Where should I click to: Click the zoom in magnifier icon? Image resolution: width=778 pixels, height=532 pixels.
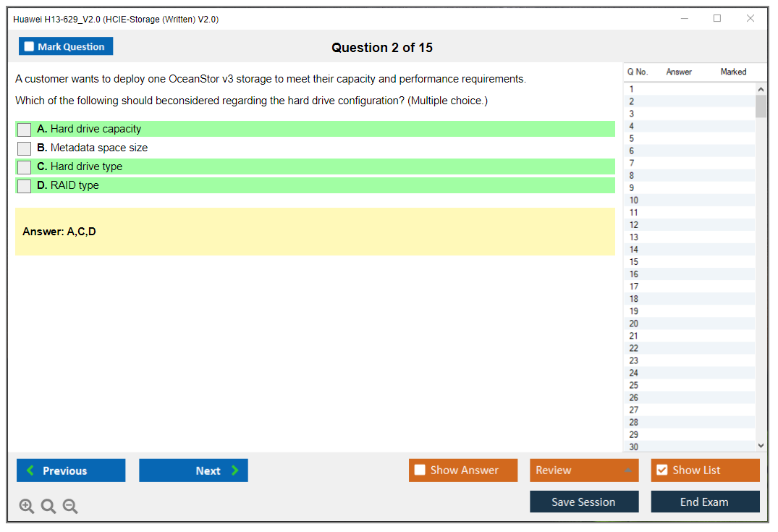pos(26,507)
